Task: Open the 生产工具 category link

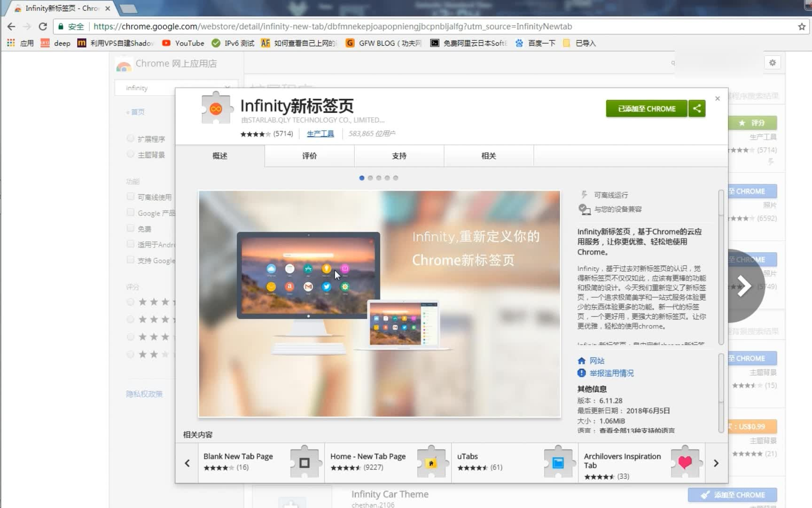Action: 320,134
